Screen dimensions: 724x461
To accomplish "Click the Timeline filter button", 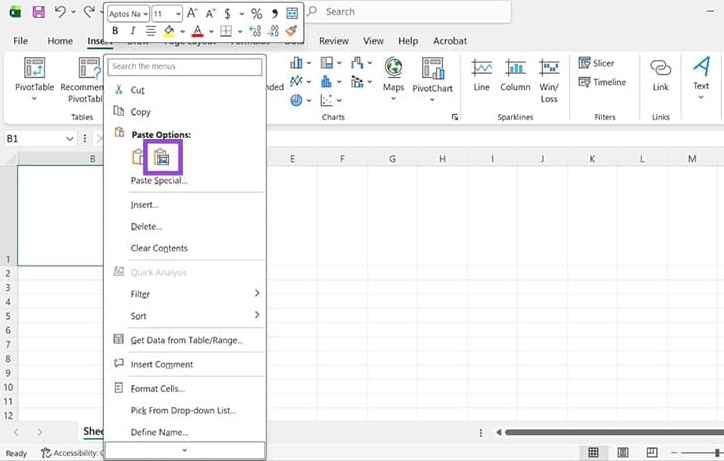I will [602, 82].
